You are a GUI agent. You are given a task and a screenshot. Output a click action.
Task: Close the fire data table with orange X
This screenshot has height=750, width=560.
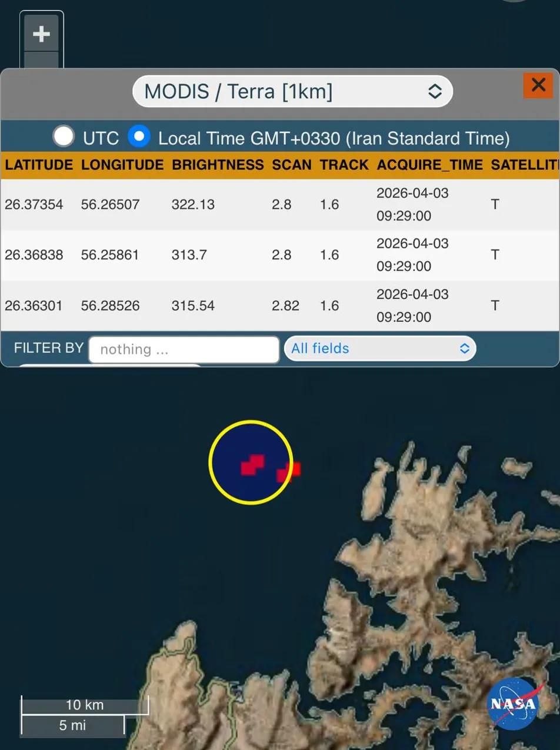[538, 85]
